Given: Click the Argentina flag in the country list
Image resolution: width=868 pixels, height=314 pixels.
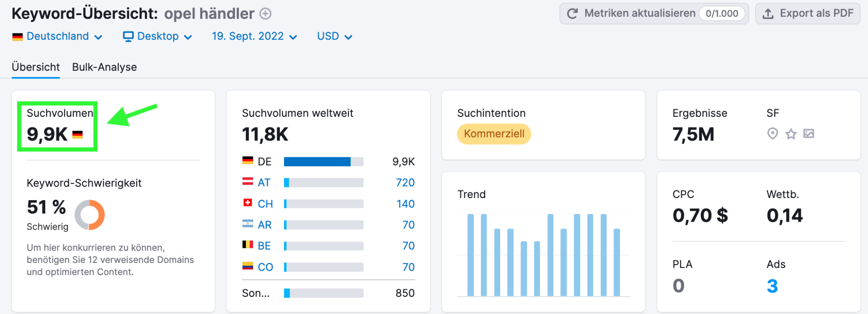Looking at the screenshot, I should [248, 224].
